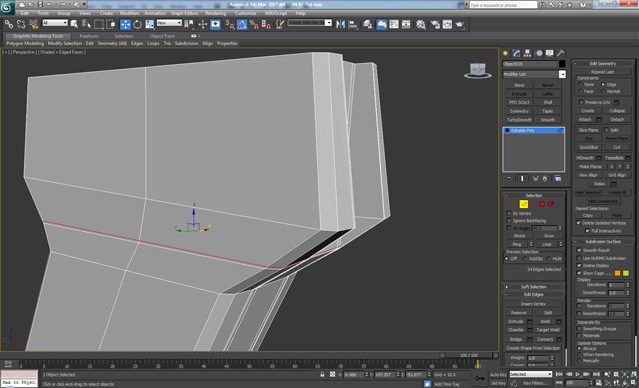Screen dimensions: 639x388
Task: Click the TurboSmooth modifier button
Action: point(519,120)
